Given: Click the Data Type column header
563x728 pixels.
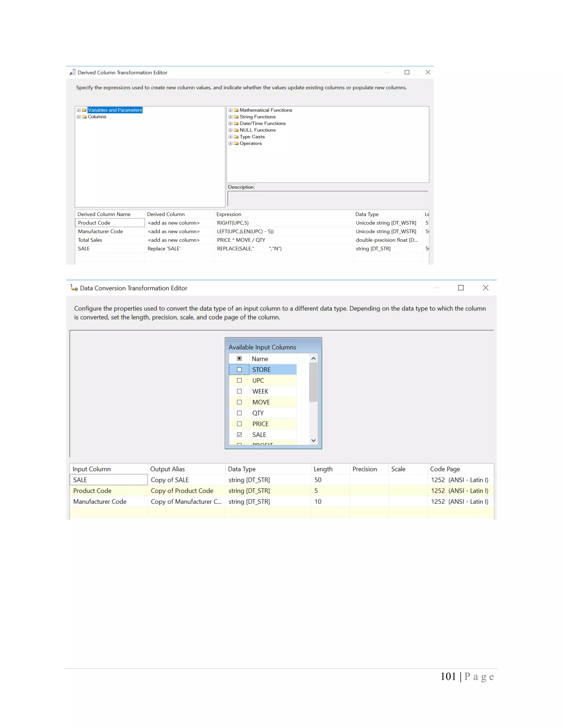Looking at the screenshot, I should tap(241, 469).
